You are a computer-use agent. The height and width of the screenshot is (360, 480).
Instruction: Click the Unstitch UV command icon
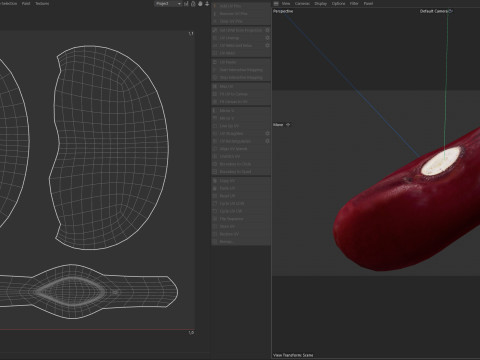pos(215,156)
